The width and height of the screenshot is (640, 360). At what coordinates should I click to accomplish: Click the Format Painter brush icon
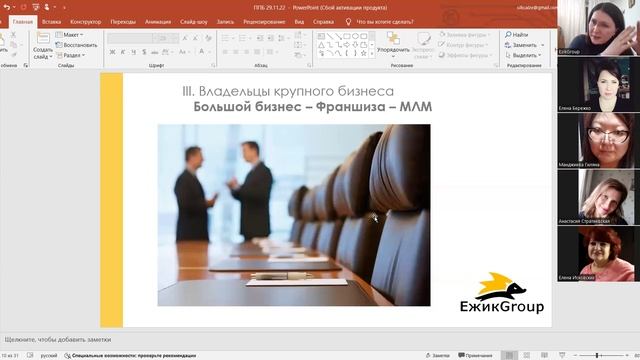pyautogui.click(x=13, y=55)
